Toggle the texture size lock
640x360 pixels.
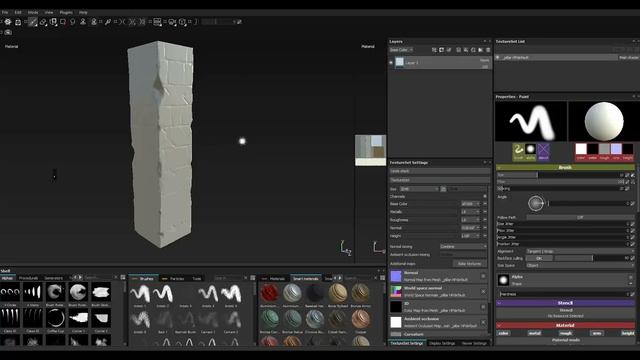[443, 189]
